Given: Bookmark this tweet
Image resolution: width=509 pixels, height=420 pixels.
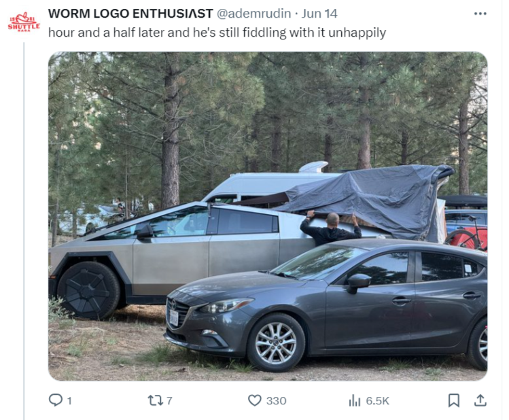Looking at the screenshot, I should coord(453,400).
